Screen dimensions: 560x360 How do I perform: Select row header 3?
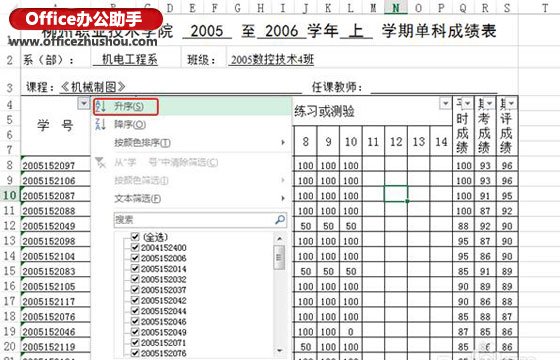(10, 88)
